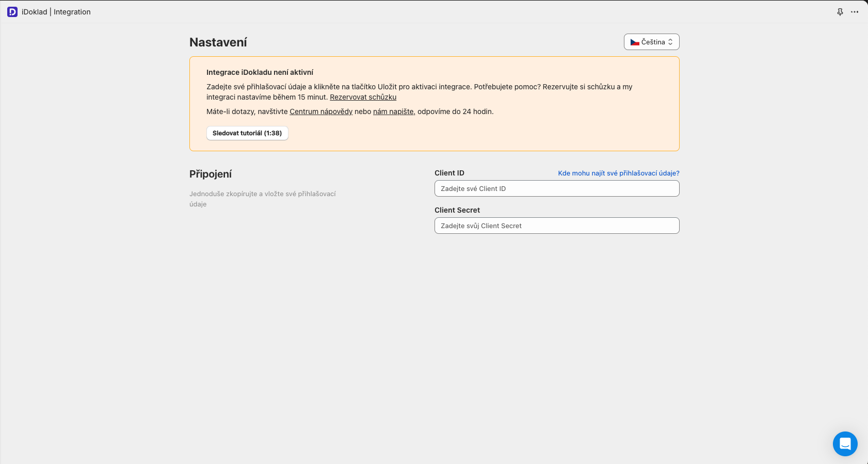Click the Client ID field label
The width and height of the screenshot is (868, 464).
coord(449,173)
